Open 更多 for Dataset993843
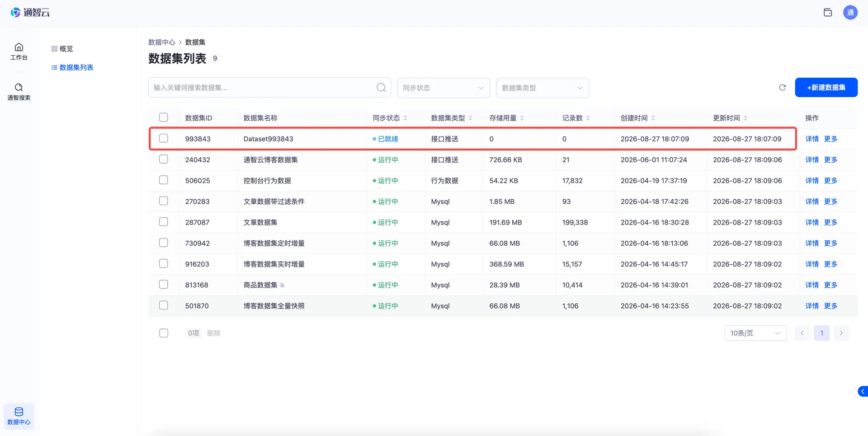868x436 pixels. (830, 139)
